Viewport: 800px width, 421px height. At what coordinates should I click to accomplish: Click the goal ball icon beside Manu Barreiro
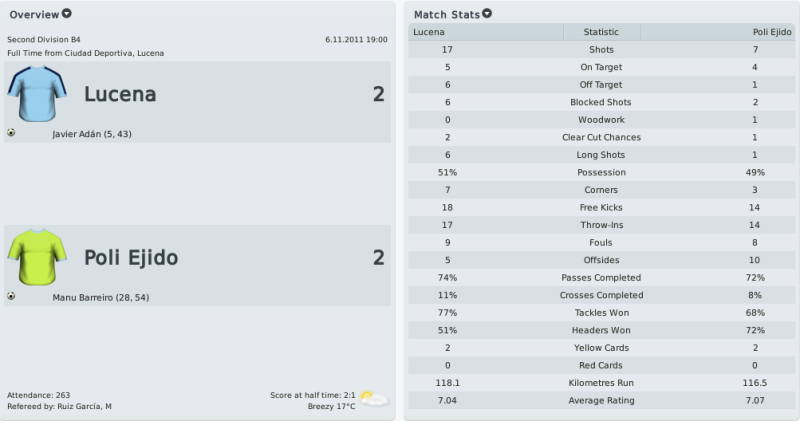point(11,296)
